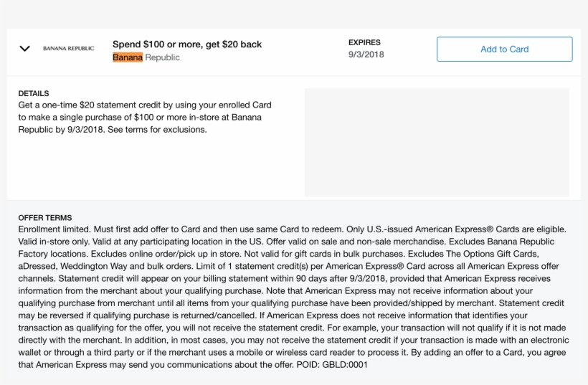Click the gray image placeholder box
The width and height of the screenshot is (588, 385).
click(x=436, y=142)
